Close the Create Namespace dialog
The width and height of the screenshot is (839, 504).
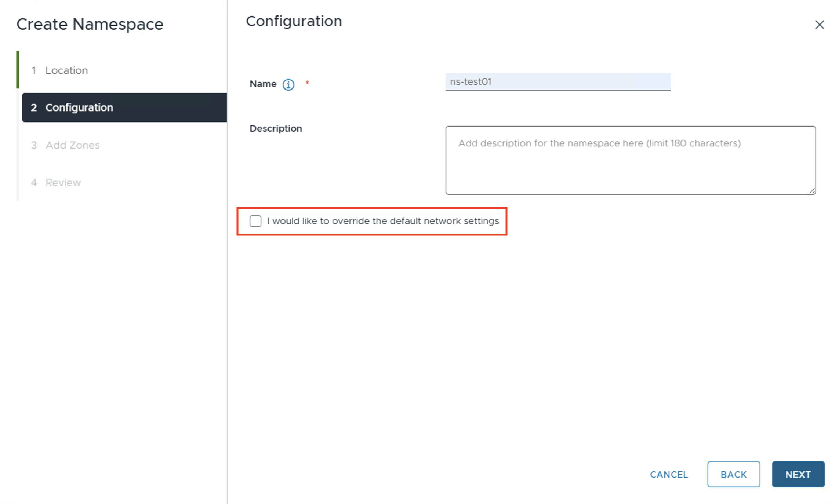point(820,25)
